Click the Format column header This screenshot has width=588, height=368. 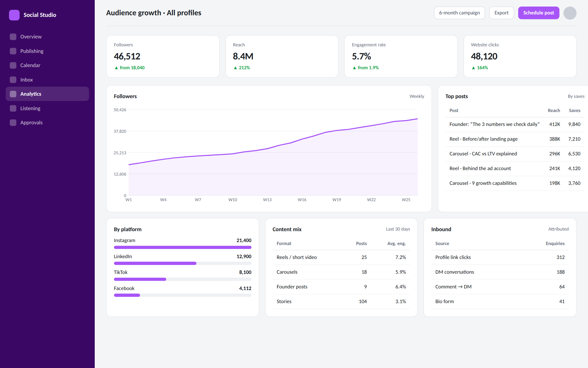click(x=284, y=243)
